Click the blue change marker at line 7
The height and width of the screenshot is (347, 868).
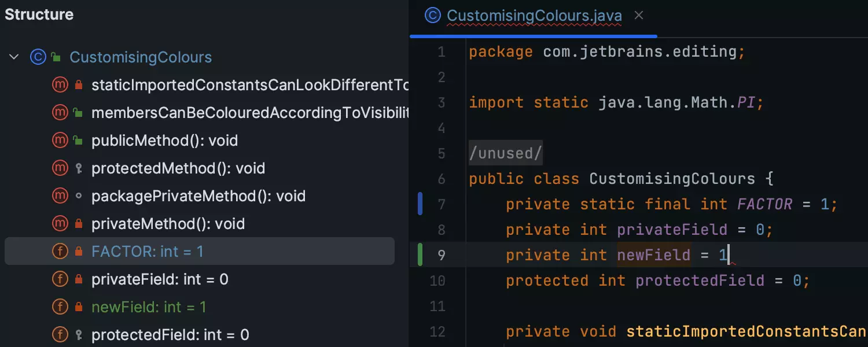click(x=421, y=204)
